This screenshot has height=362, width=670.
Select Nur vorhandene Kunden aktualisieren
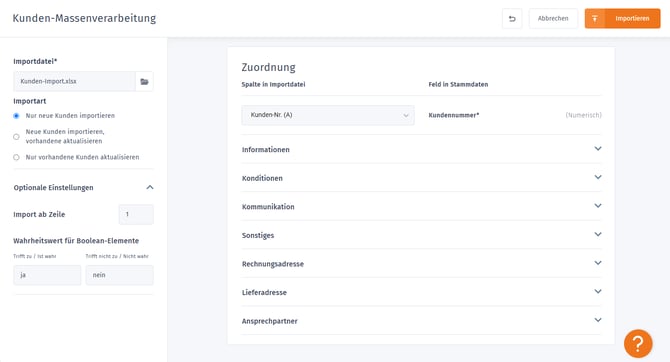tap(16, 157)
